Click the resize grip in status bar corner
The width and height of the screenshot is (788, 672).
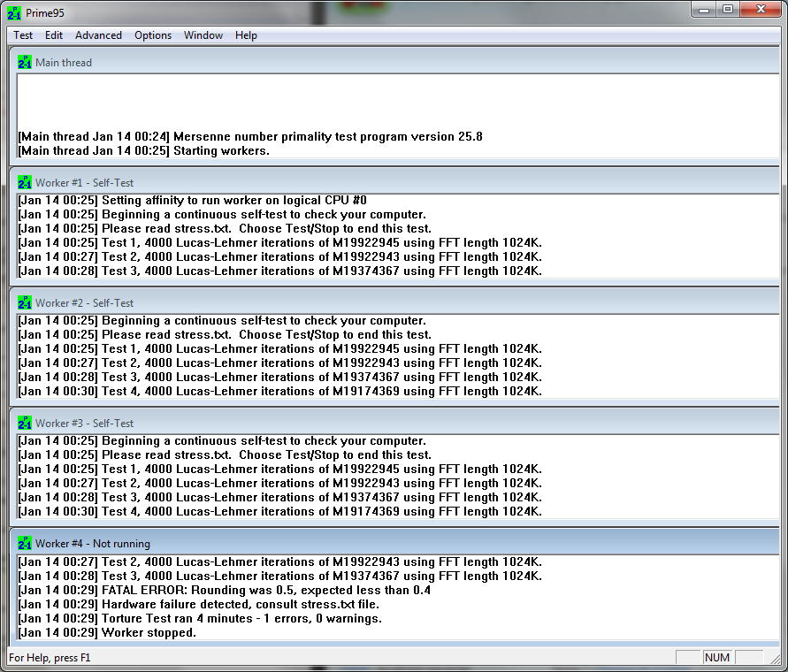click(776, 659)
